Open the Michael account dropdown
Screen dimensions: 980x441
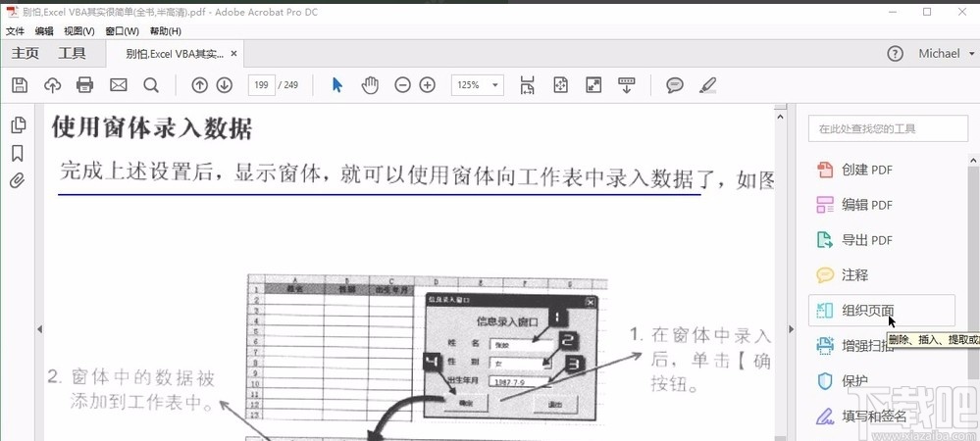pos(945,54)
